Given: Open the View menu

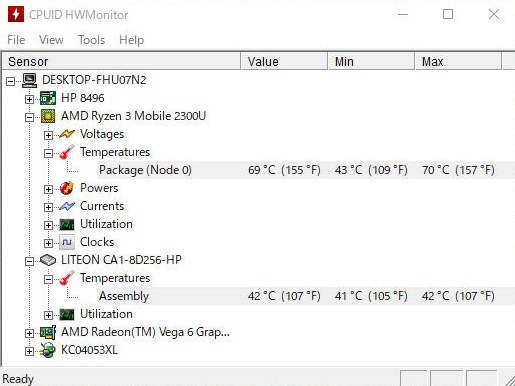Looking at the screenshot, I should point(51,40).
